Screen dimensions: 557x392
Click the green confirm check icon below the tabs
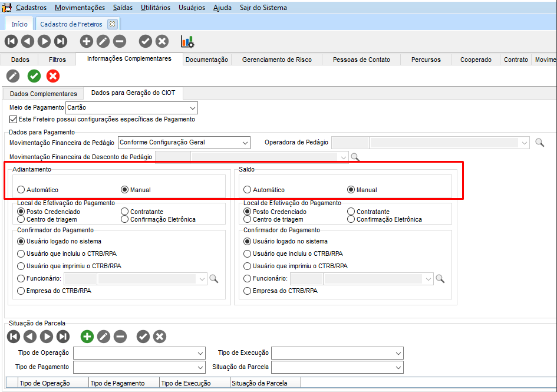(34, 76)
